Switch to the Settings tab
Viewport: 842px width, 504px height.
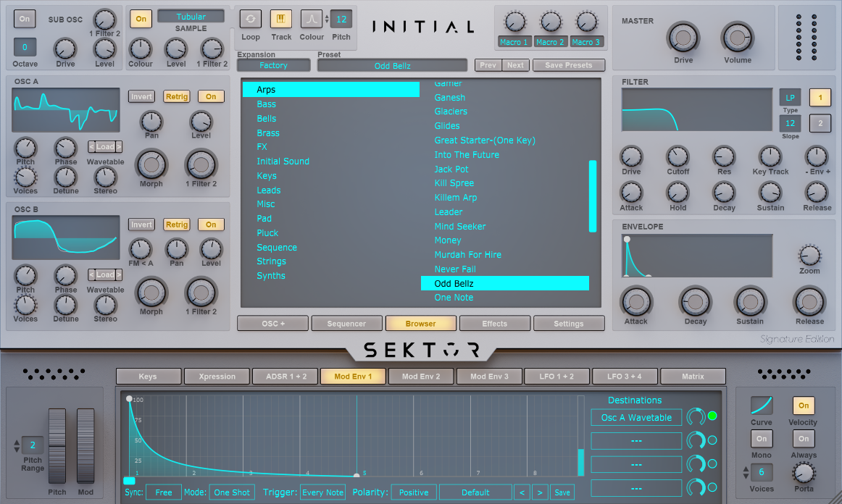(x=569, y=324)
